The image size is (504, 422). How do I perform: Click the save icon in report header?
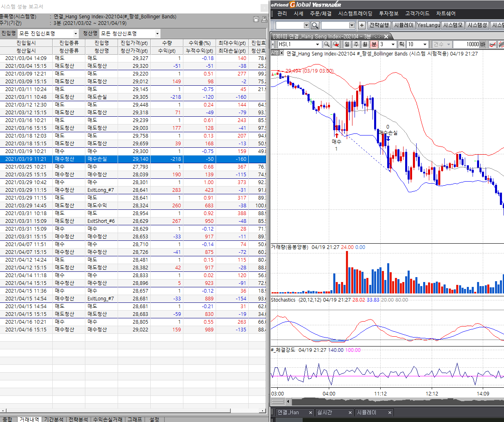click(256, 19)
